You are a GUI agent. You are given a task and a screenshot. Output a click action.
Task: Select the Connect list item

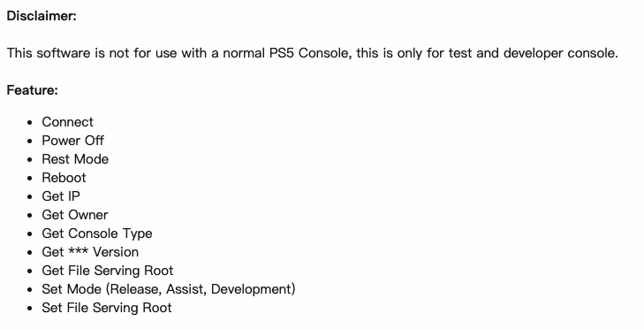(x=67, y=122)
